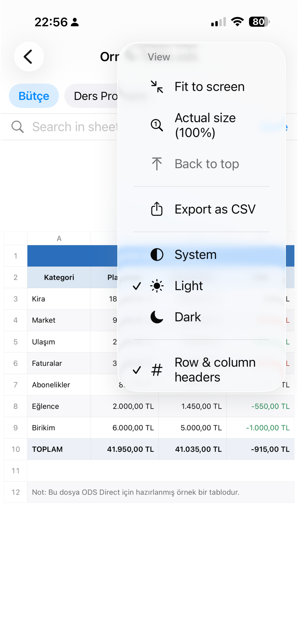
Task: Check the battery 80 indicator
Action: tap(259, 22)
